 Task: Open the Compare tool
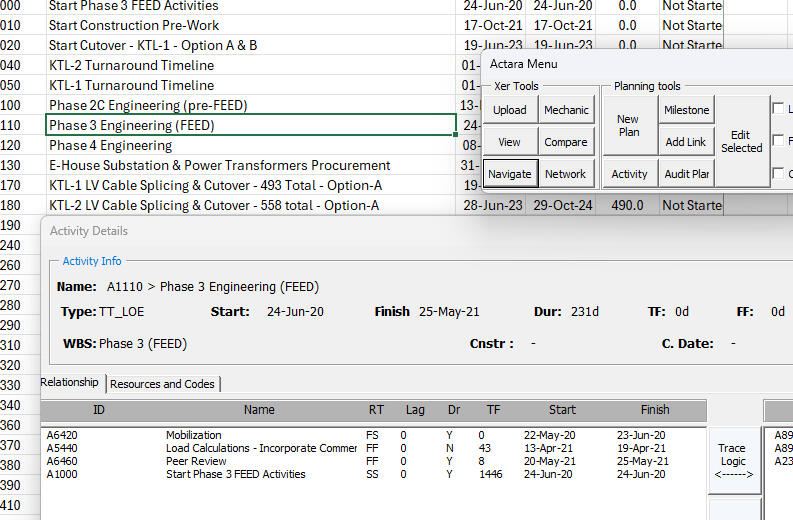tap(566, 142)
